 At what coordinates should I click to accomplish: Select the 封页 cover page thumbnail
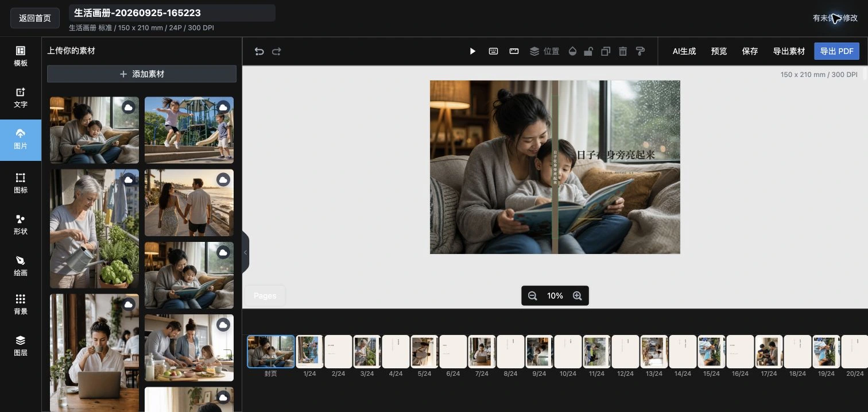coord(271,351)
